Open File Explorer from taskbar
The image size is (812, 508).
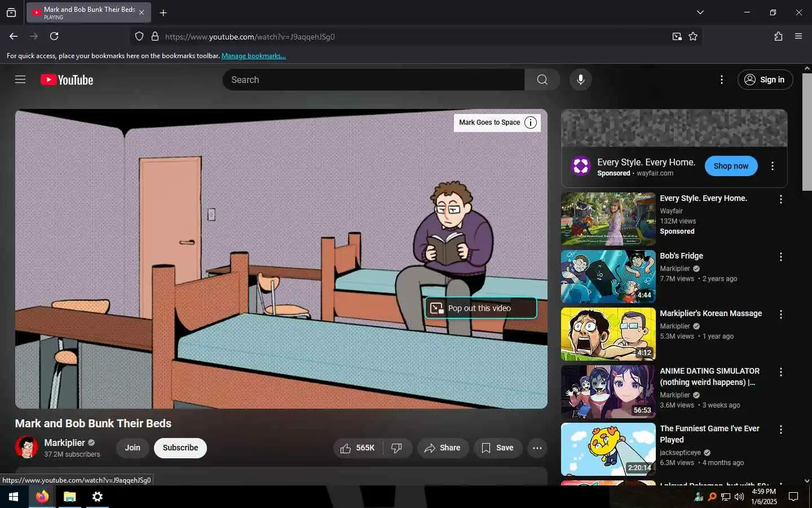point(69,497)
